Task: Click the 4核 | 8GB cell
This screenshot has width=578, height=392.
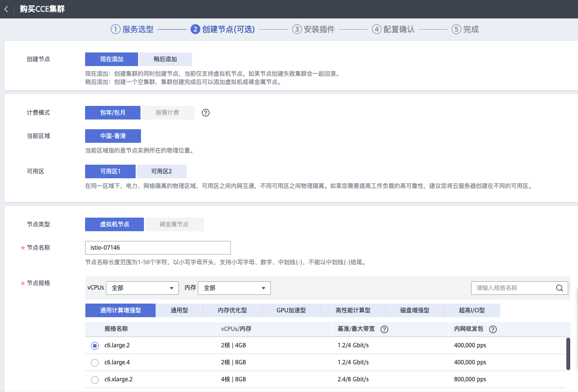Action: point(233,379)
